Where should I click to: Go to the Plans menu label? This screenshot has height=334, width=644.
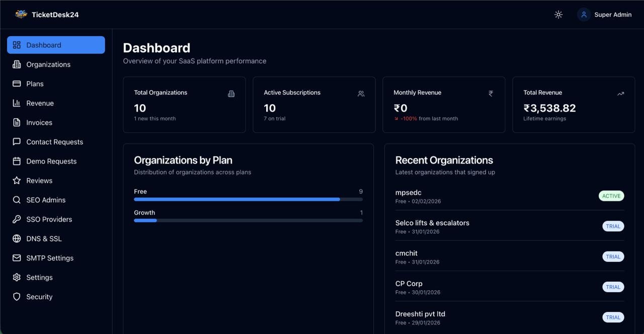point(35,84)
